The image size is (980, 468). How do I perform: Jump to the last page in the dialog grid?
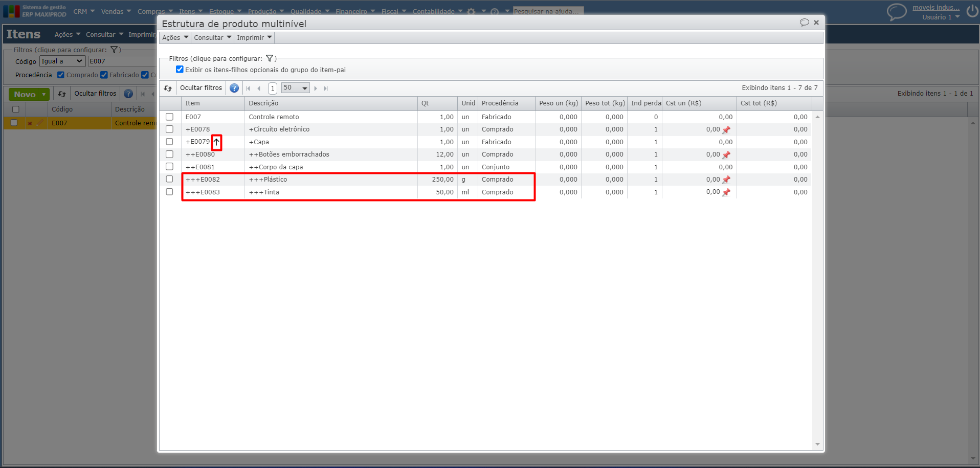click(x=326, y=88)
